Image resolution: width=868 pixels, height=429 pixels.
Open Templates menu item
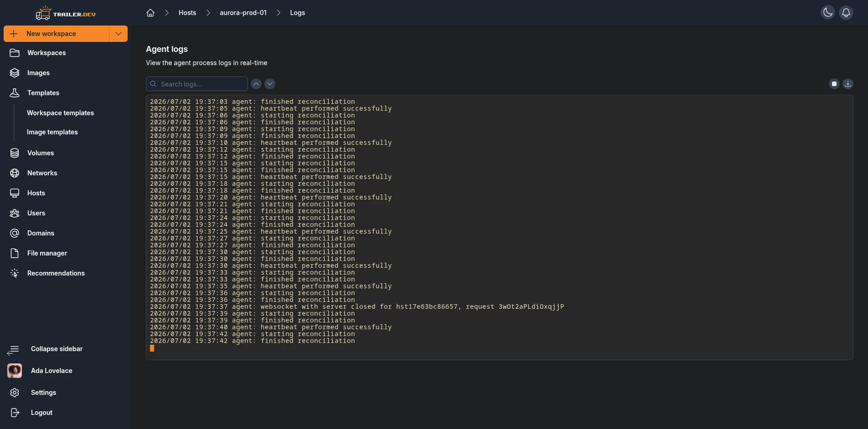[x=43, y=93]
